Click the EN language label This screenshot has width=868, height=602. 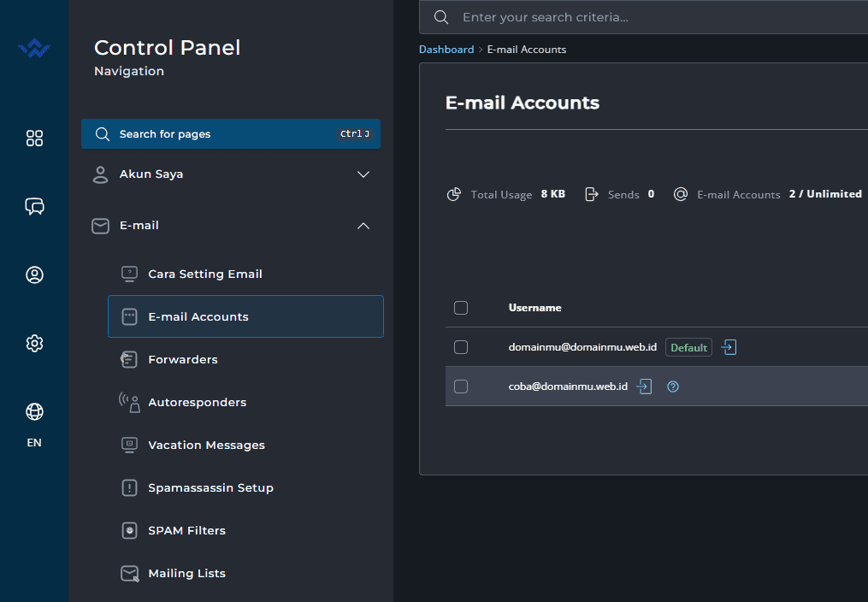coord(34,443)
